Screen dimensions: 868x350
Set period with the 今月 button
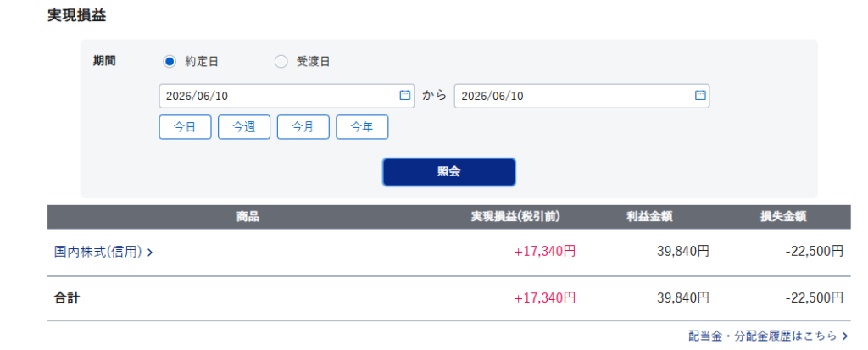(x=303, y=127)
